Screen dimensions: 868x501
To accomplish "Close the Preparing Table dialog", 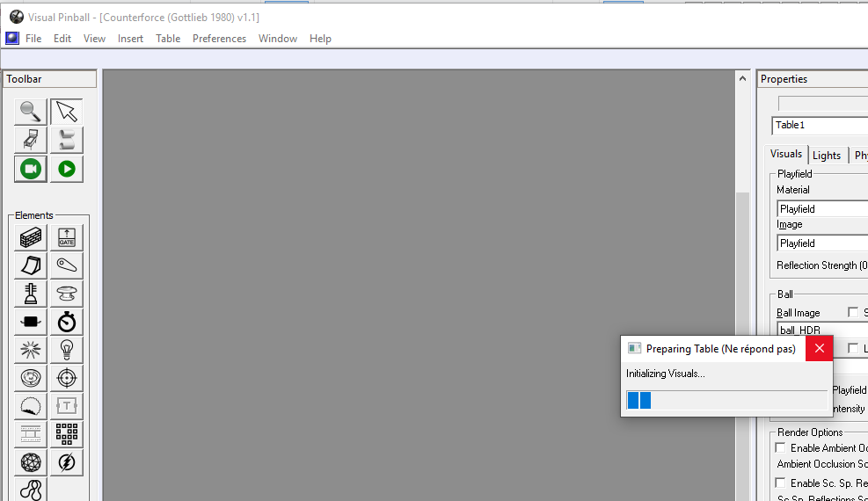I will tap(819, 349).
